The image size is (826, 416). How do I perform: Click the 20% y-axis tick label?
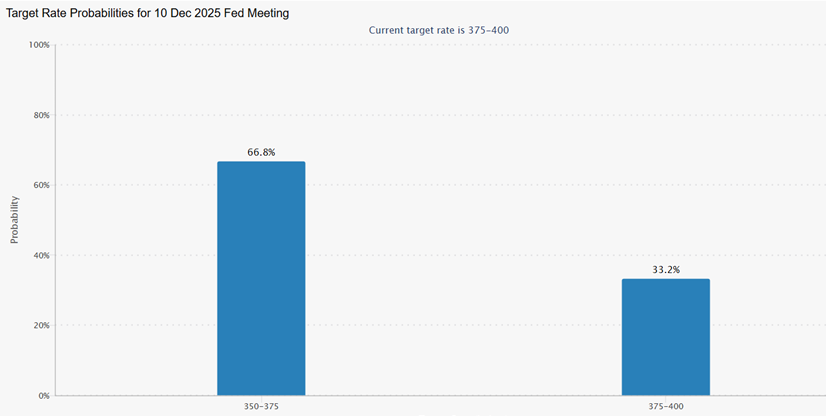click(x=41, y=325)
